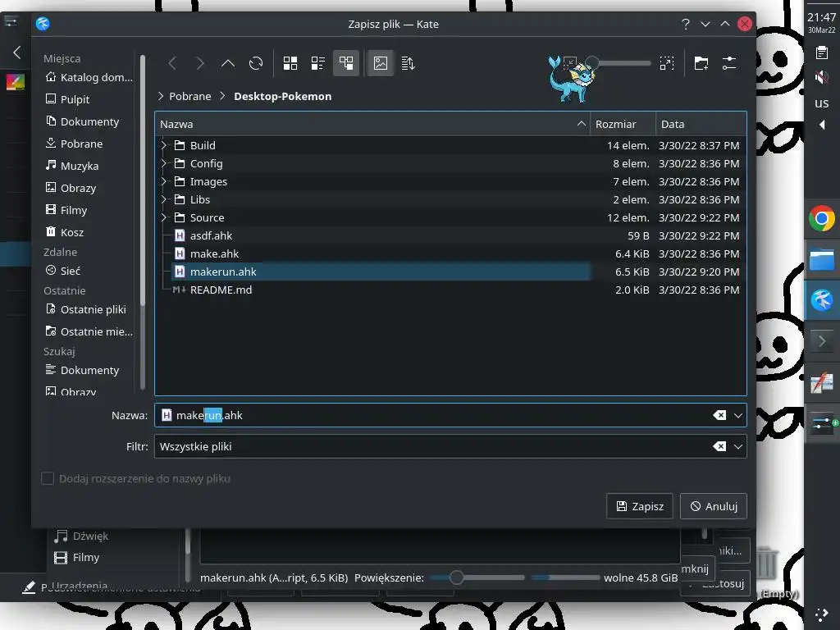The image size is (840, 630).
Task: Open clipboard tray icon
Action: [x=821, y=52]
